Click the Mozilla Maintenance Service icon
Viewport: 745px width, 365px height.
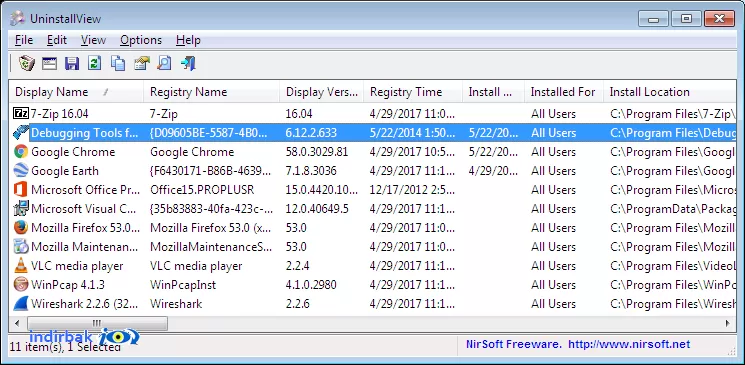click(21, 247)
